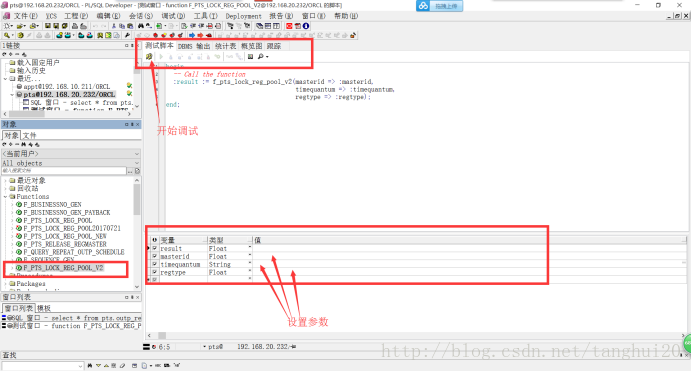
Task: Toggle the checkbox in the empty variable row
Action: point(154,279)
